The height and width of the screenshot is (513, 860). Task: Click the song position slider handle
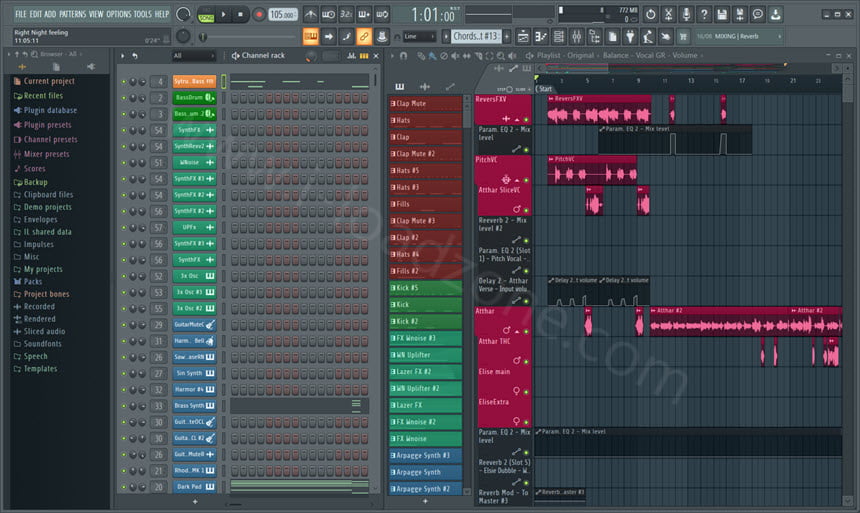(x=203, y=37)
